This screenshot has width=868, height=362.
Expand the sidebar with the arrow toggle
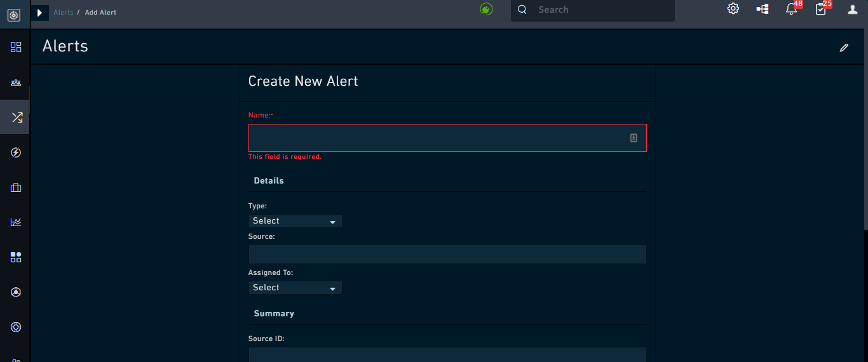point(39,13)
